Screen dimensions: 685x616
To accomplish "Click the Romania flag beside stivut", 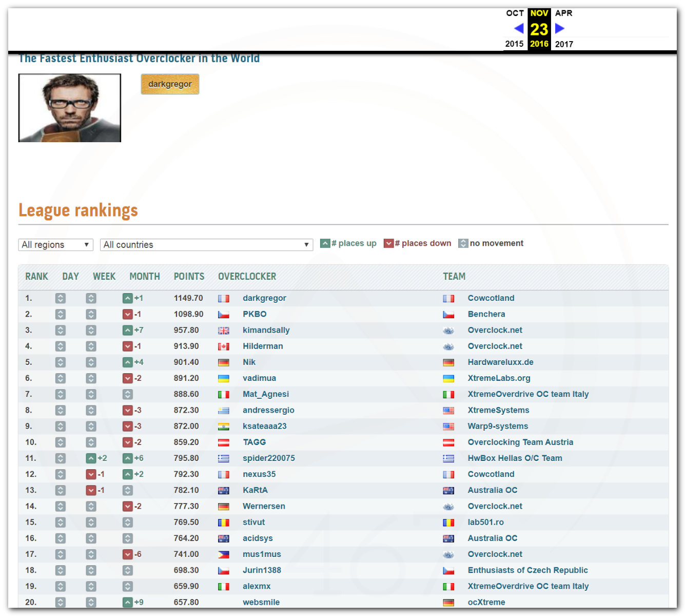I will (x=224, y=523).
